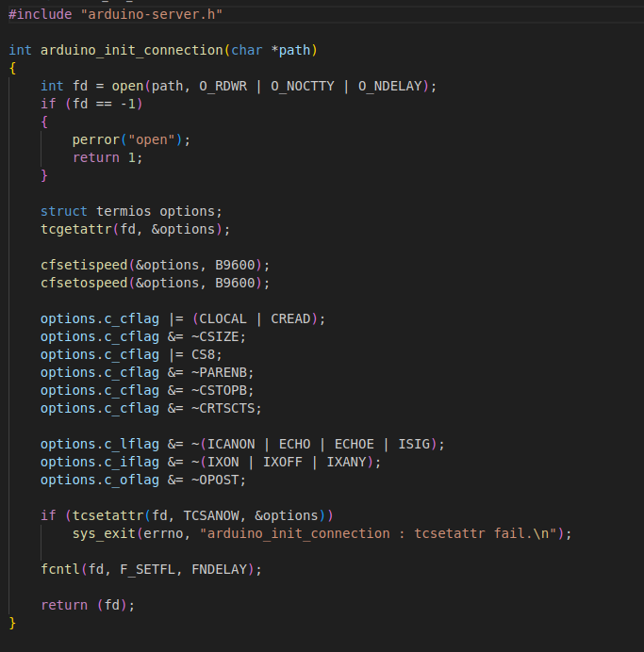The width and height of the screenshot is (644, 652).
Task: Click the cfsetispeed line
Action: [156, 265]
